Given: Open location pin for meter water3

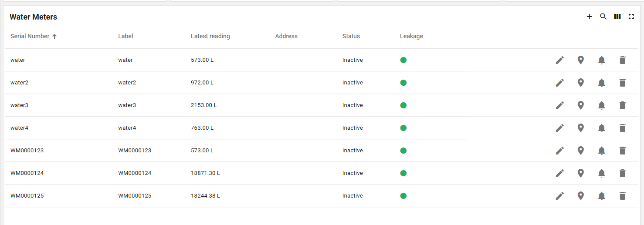Looking at the screenshot, I should pos(580,105).
